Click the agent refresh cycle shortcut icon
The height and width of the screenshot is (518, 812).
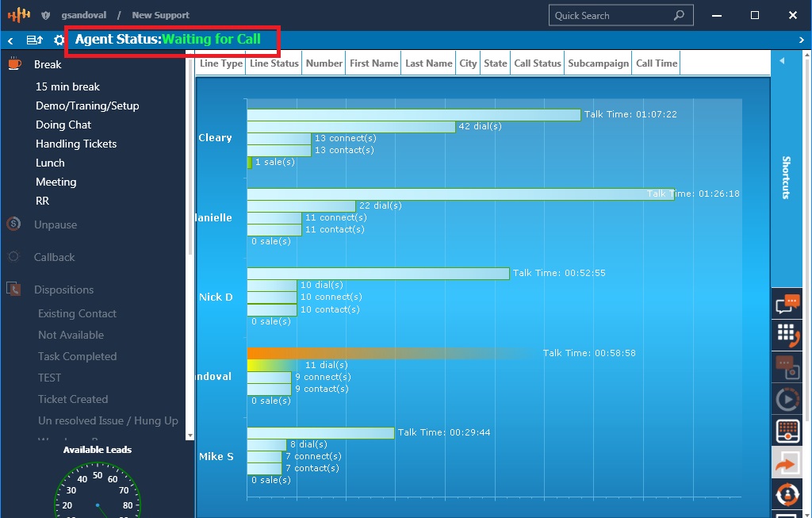pyautogui.click(x=787, y=493)
